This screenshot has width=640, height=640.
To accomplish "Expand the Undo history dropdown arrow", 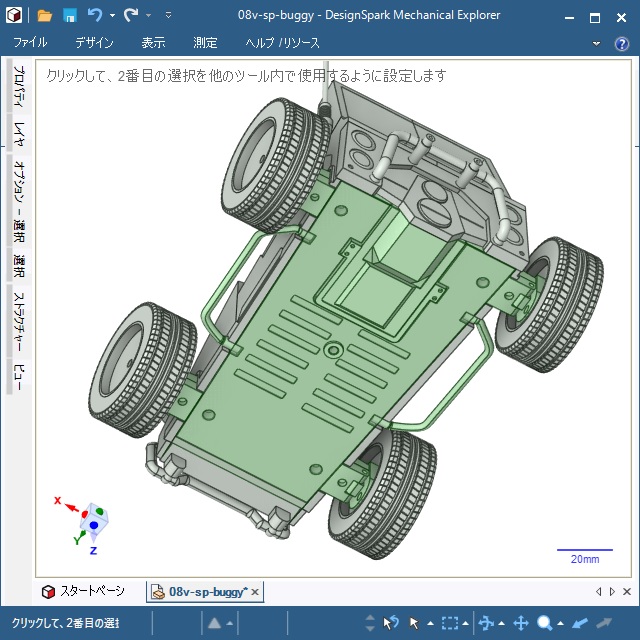I will 112,16.
